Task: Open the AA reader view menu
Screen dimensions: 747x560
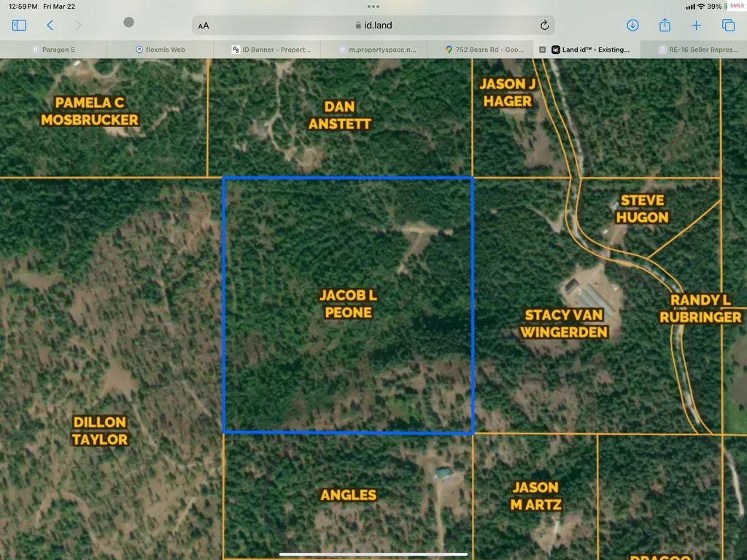Action: point(204,26)
